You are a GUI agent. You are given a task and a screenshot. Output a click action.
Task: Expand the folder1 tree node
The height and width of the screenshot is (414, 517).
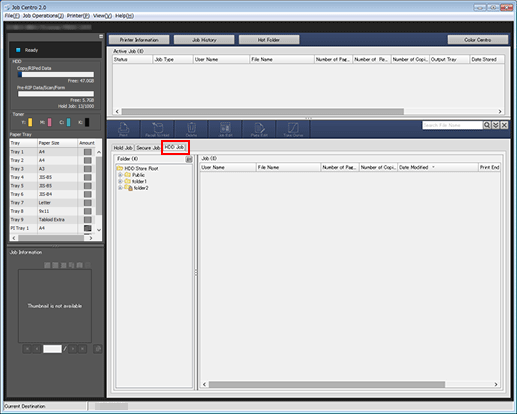pyautogui.click(x=120, y=181)
